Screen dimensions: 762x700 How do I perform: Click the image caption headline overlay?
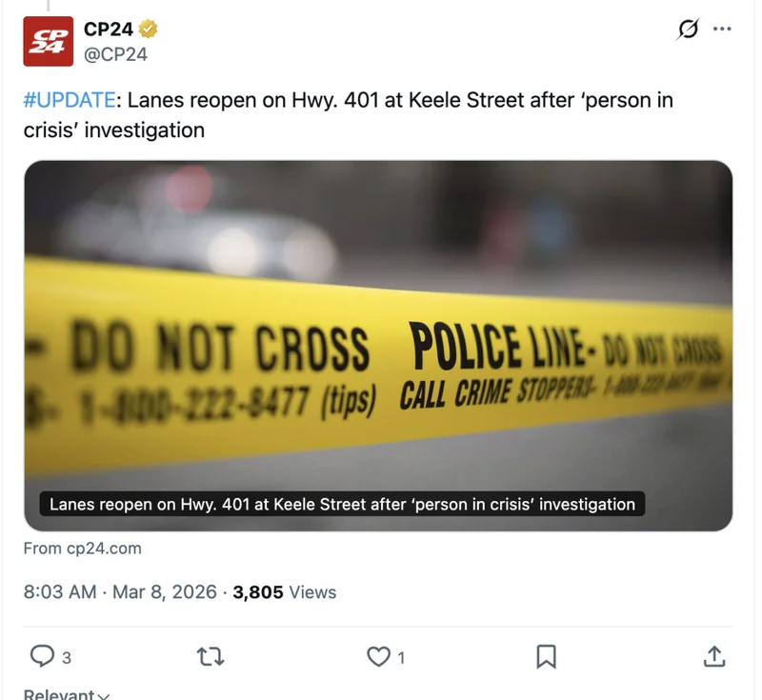click(x=342, y=504)
